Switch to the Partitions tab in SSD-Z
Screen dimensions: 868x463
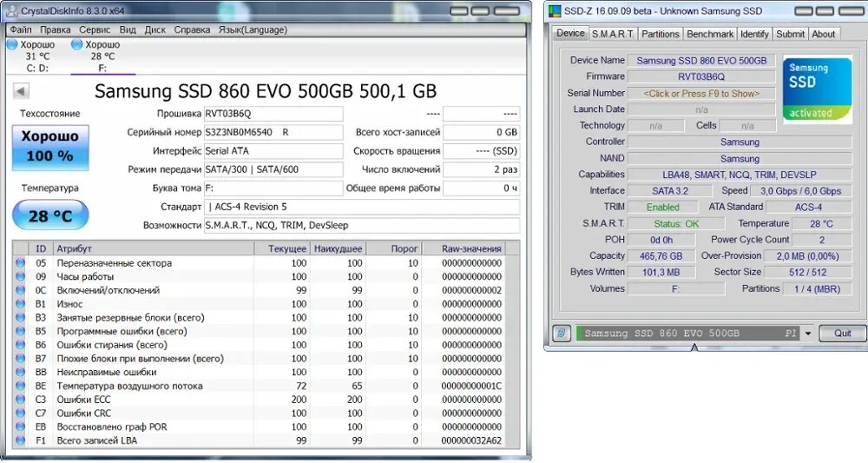[660, 35]
